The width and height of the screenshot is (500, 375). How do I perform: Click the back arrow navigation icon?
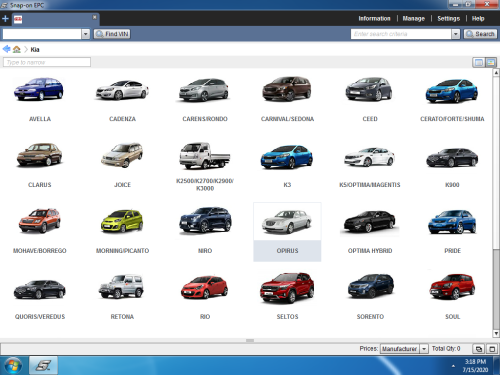[x=6, y=49]
